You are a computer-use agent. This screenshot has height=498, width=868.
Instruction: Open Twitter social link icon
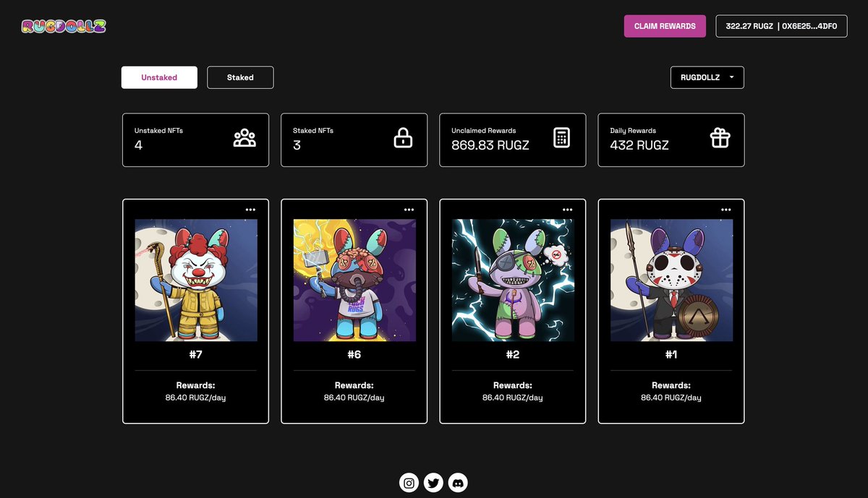pyautogui.click(x=433, y=483)
